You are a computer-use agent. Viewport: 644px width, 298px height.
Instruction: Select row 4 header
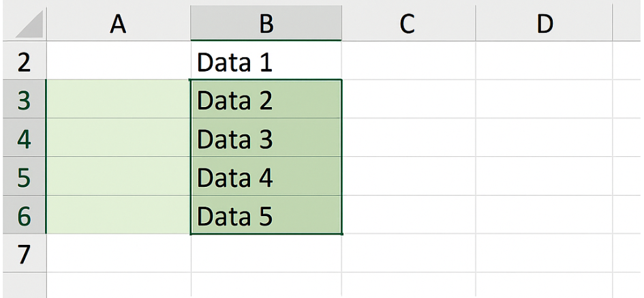tap(25, 137)
